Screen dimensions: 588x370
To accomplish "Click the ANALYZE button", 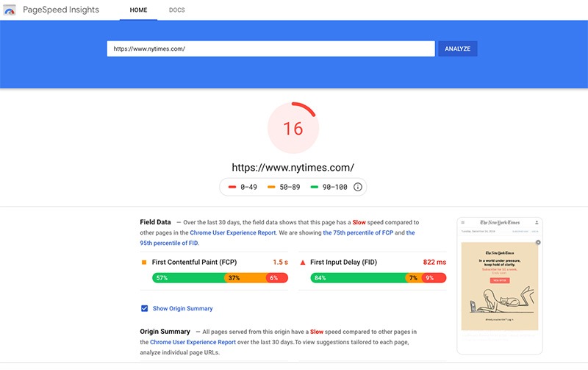I will (457, 49).
